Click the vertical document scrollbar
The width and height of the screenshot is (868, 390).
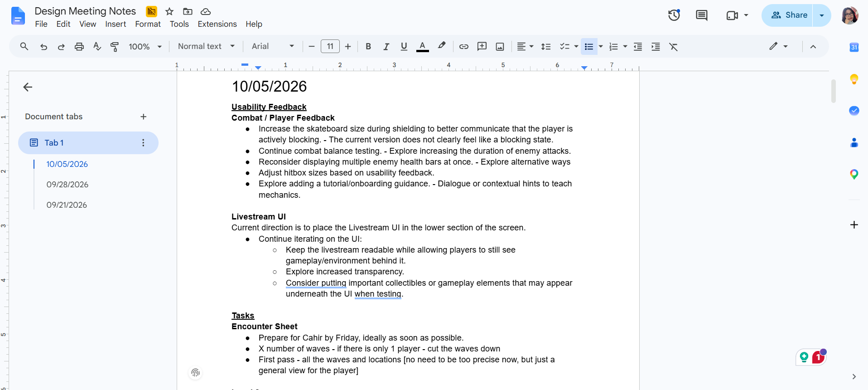833,91
